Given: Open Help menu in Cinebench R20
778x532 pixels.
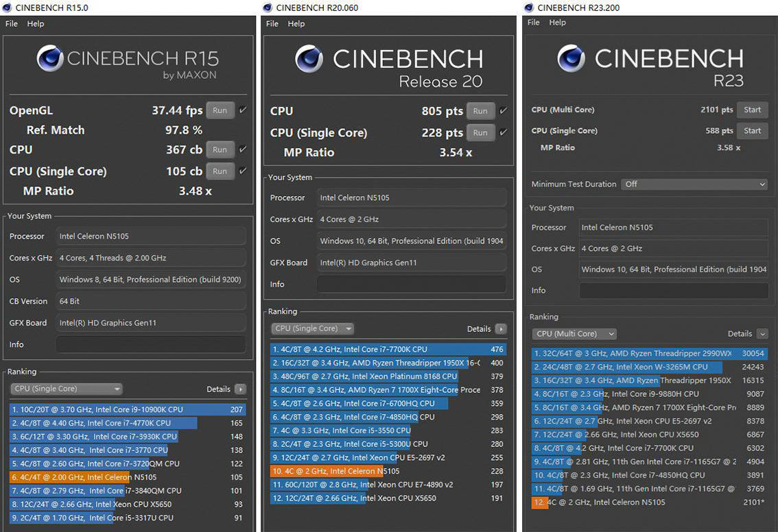Looking at the screenshot, I should [296, 23].
